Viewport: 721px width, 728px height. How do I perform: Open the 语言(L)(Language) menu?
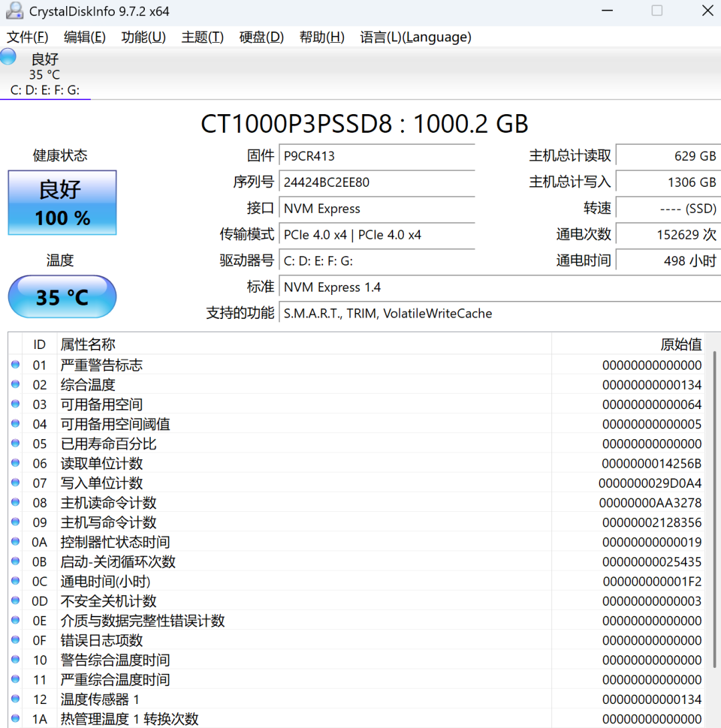click(416, 37)
